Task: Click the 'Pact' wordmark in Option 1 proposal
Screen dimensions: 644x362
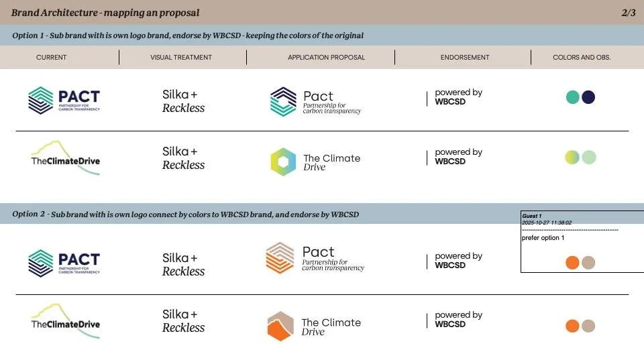Action: point(318,97)
